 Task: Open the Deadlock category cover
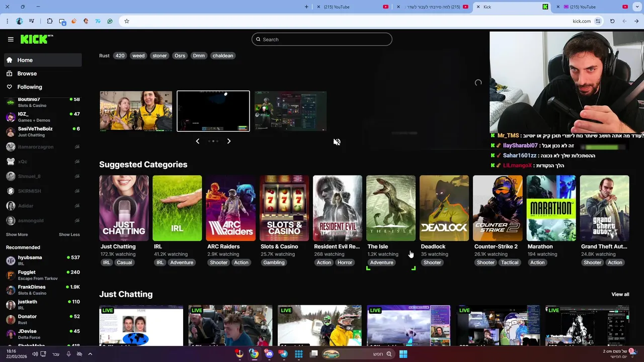(444, 208)
